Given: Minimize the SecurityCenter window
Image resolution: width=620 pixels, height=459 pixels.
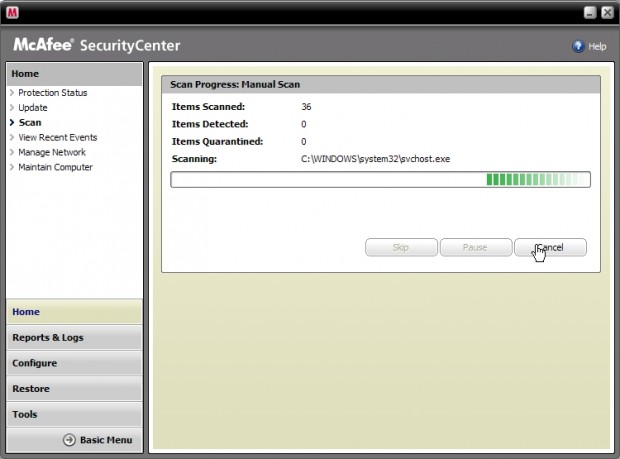Looking at the screenshot, I should 590,13.
